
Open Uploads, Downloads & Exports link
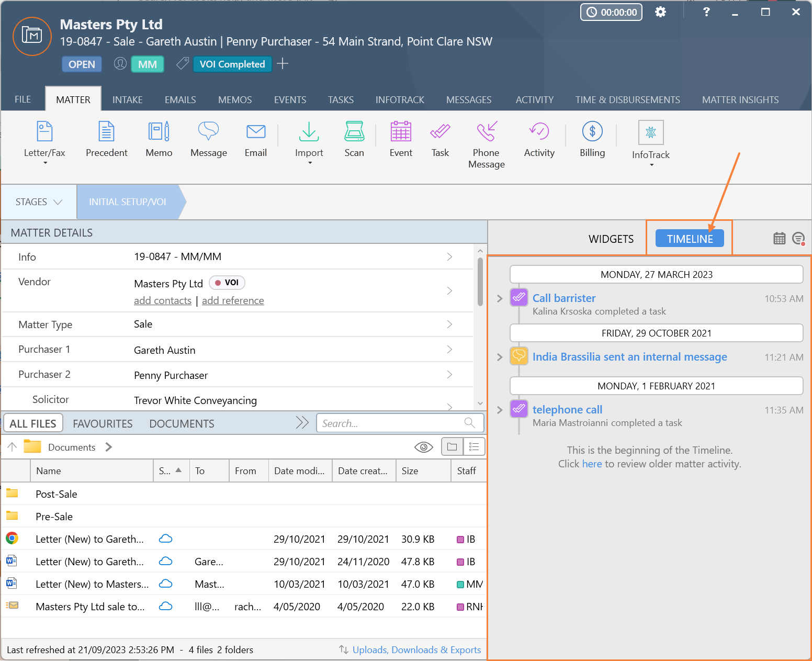(416, 649)
